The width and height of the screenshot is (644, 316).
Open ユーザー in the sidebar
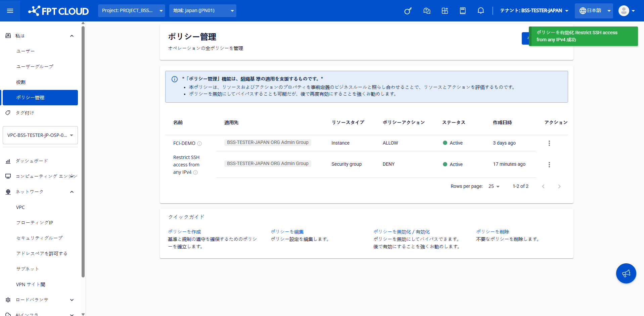click(26, 51)
